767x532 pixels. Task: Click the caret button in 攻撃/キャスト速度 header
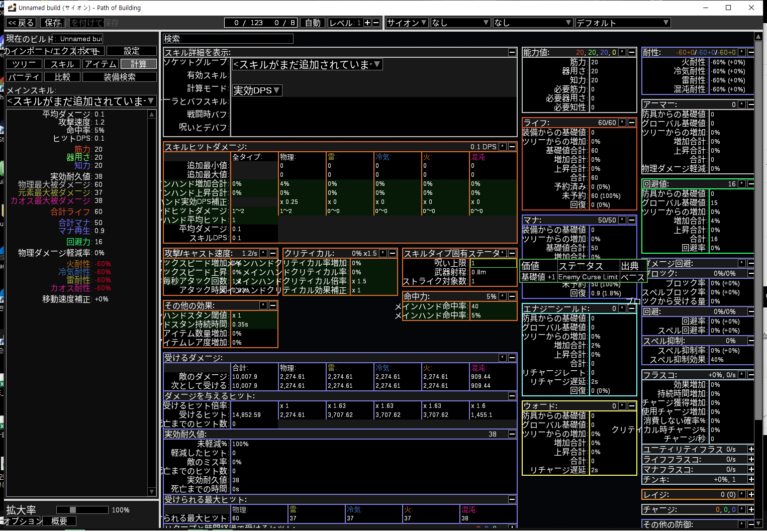(x=264, y=253)
